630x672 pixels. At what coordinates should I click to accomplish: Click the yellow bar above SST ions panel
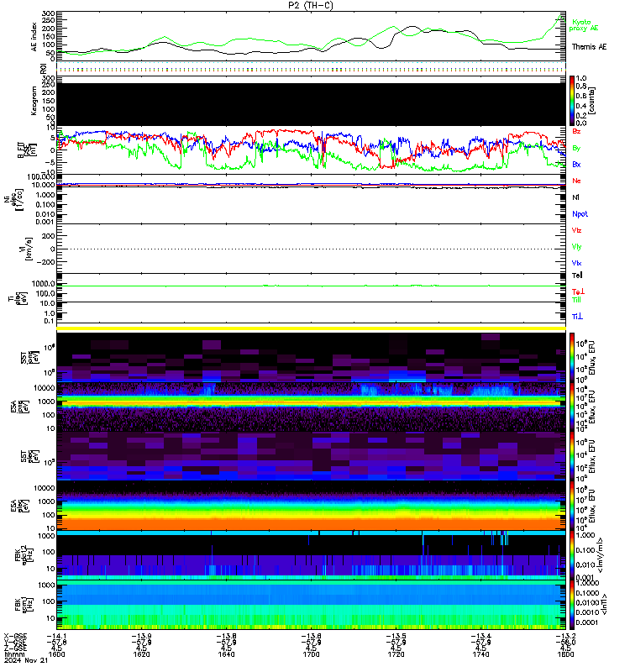tap(311, 328)
